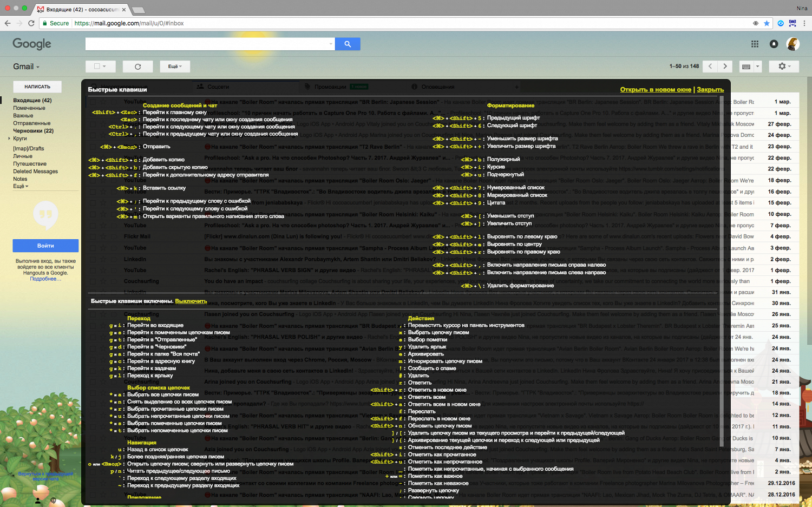Open [Imap]/Drafts label

[x=29, y=148]
